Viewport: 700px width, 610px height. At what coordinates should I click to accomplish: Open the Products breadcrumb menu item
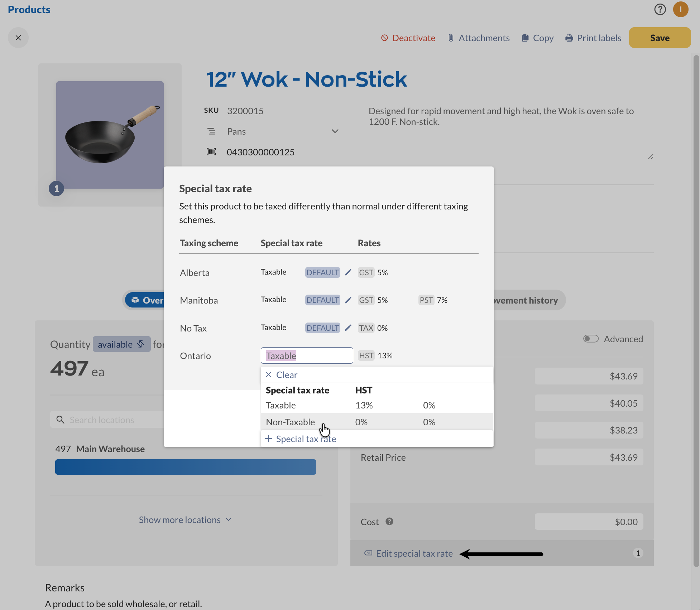[29, 9]
